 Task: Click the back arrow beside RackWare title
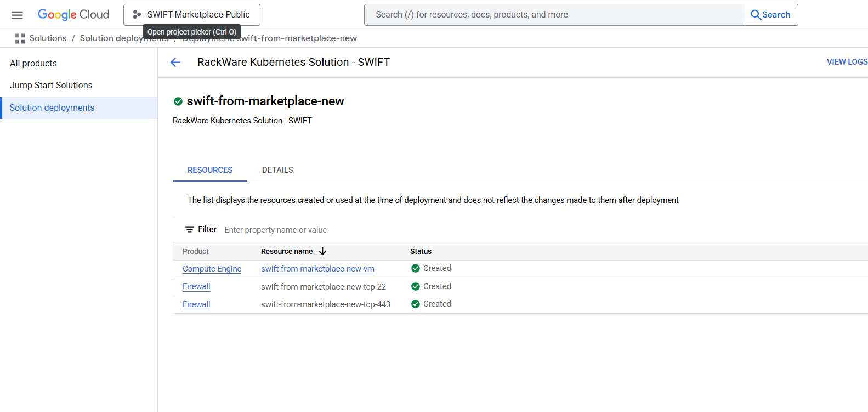(x=175, y=63)
